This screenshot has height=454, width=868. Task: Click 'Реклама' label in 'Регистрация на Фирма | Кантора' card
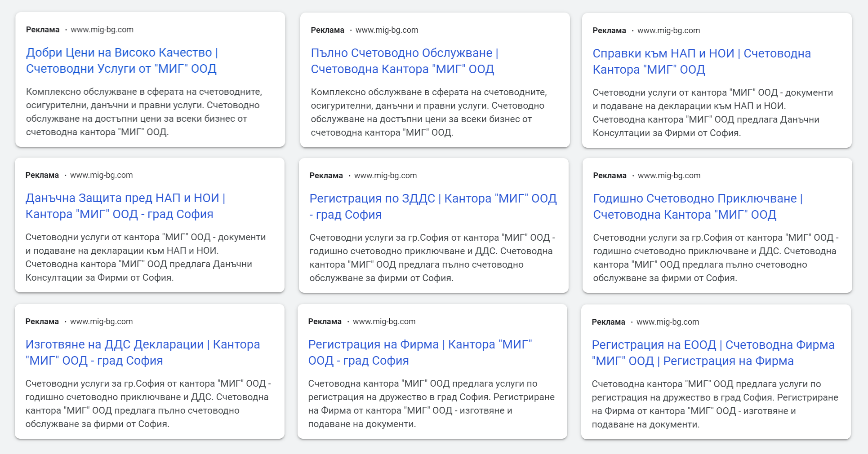pos(325,322)
